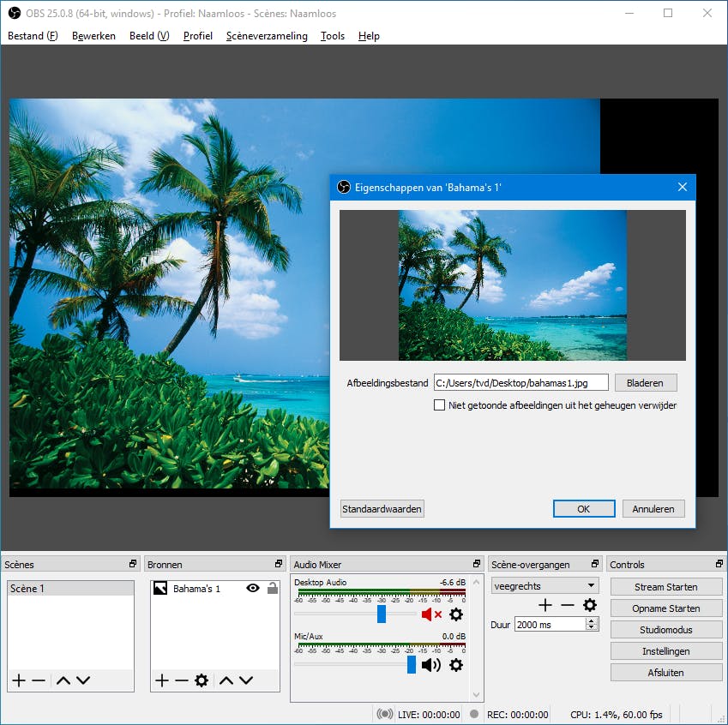The width and height of the screenshot is (728, 725).
Task: Open the Beeld menu
Action: click(x=147, y=36)
